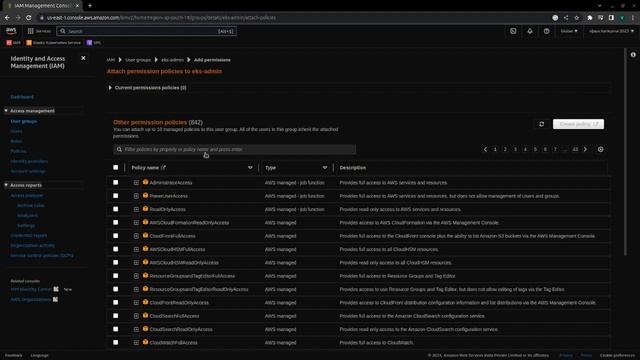
Task: Open the info panel icon at right edge
Action: (633, 55)
